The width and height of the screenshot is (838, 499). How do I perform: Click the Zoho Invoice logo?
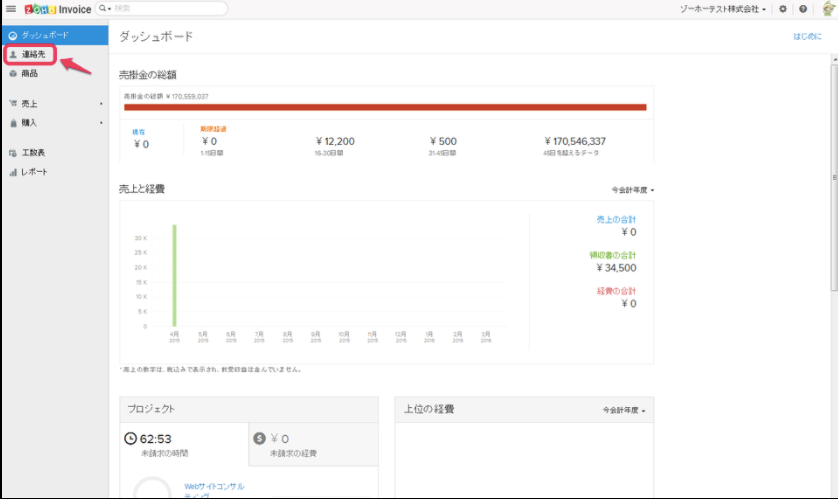(58, 9)
